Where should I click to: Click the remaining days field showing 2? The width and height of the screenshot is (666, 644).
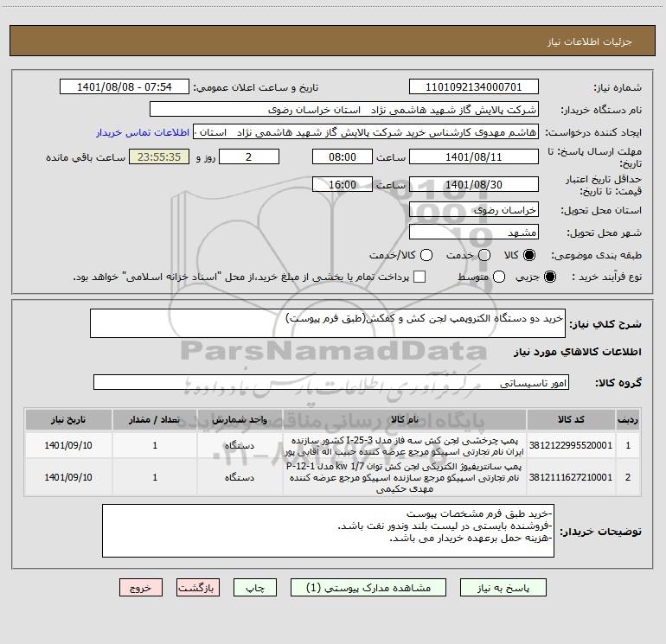pos(249,156)
